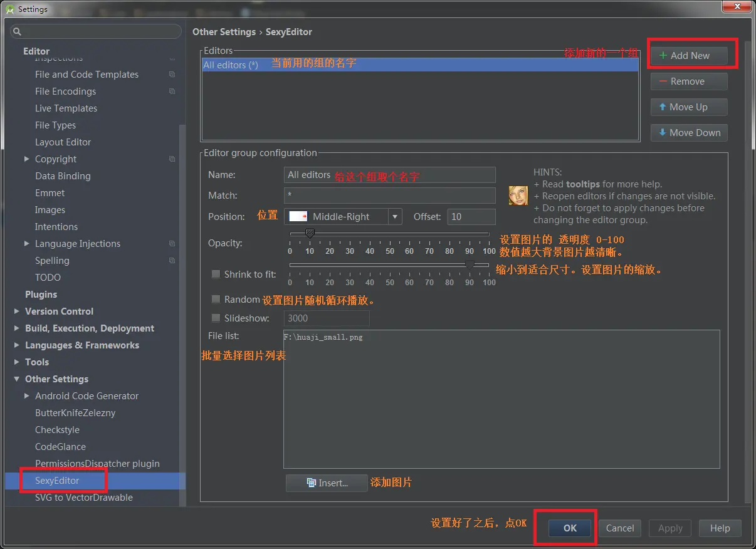Click the Apply button

point(669,528)
